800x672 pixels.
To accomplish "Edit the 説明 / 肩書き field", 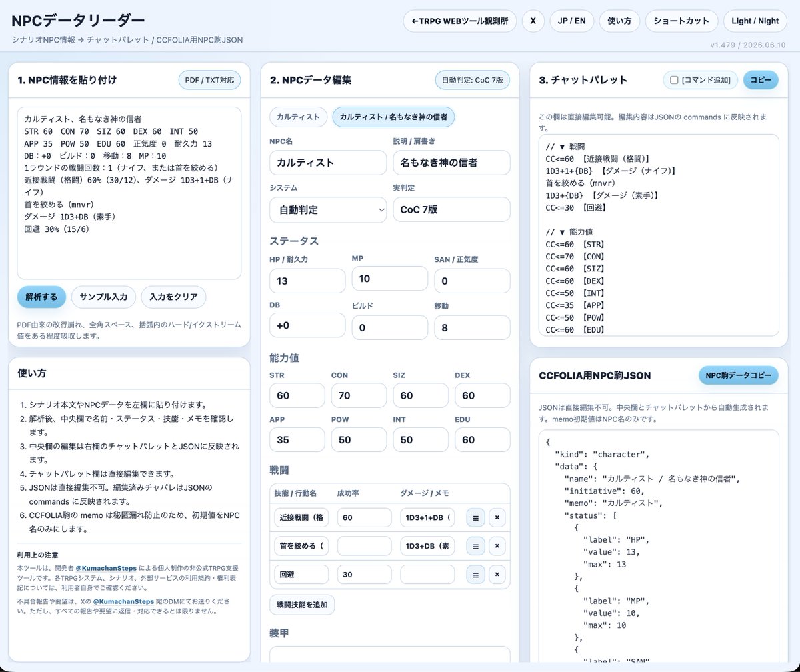I will [451, 163].
